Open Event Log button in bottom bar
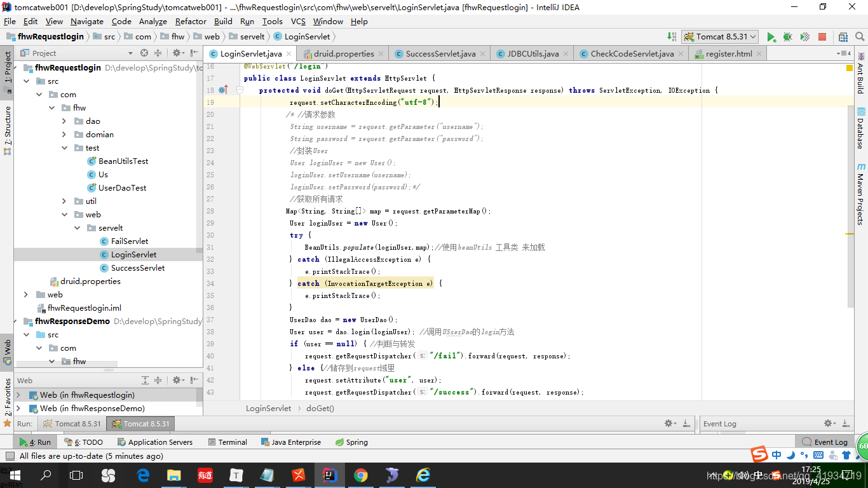The height and width of the screenshot is (488, 868). [825, 442]
